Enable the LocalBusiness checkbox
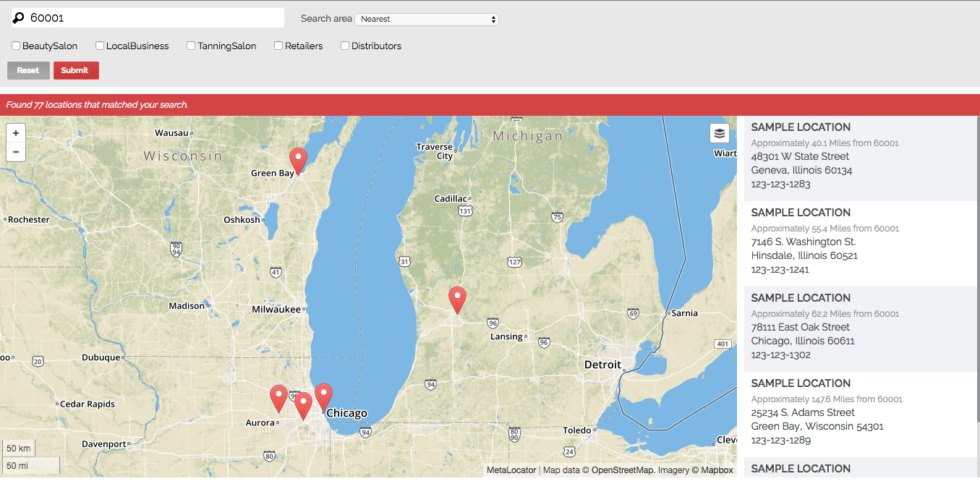The width and height of the screenshot is (980, 484). (100, 46)
